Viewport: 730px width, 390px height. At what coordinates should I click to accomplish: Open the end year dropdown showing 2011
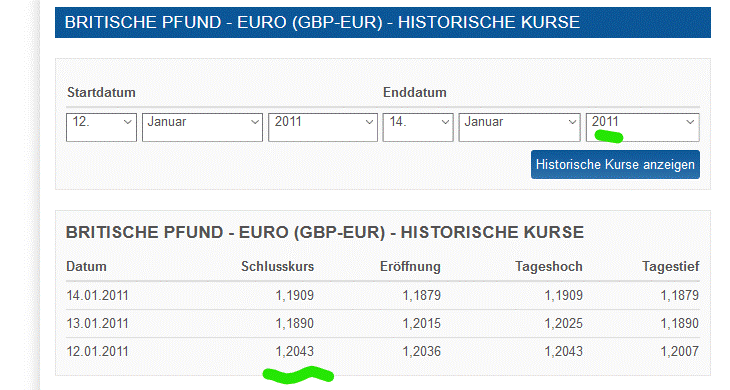tap(642, 127)
